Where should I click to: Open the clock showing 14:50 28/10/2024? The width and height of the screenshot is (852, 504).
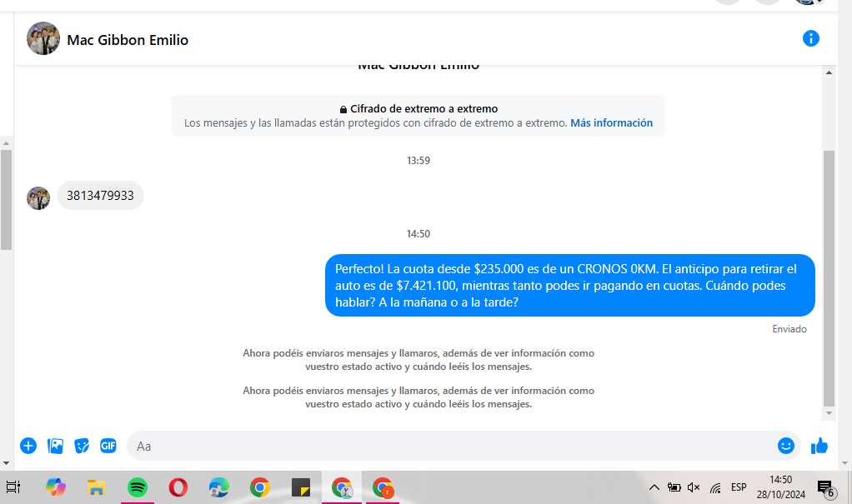(x=781, y=487)
